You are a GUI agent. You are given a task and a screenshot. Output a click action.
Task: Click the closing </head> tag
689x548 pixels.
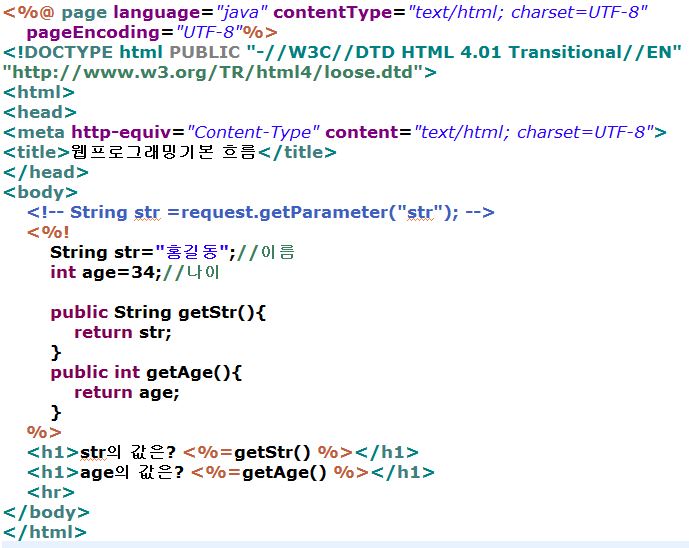[x=46, y=172]
